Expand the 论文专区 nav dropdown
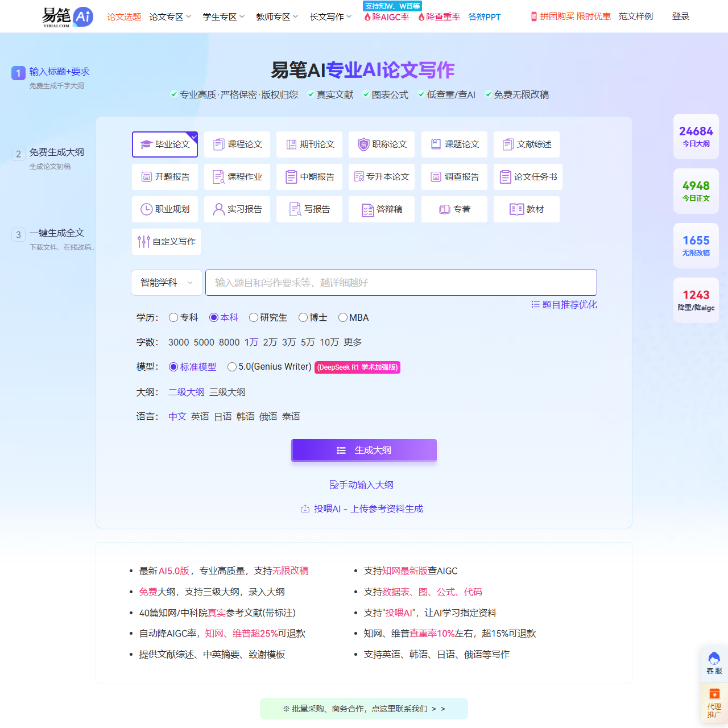 tap(170, 17)
